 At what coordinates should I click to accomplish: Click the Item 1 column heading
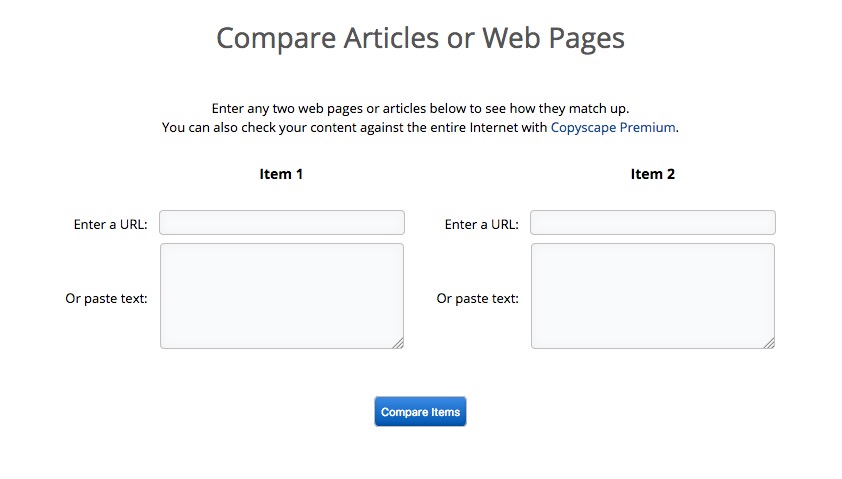point(281,174)
